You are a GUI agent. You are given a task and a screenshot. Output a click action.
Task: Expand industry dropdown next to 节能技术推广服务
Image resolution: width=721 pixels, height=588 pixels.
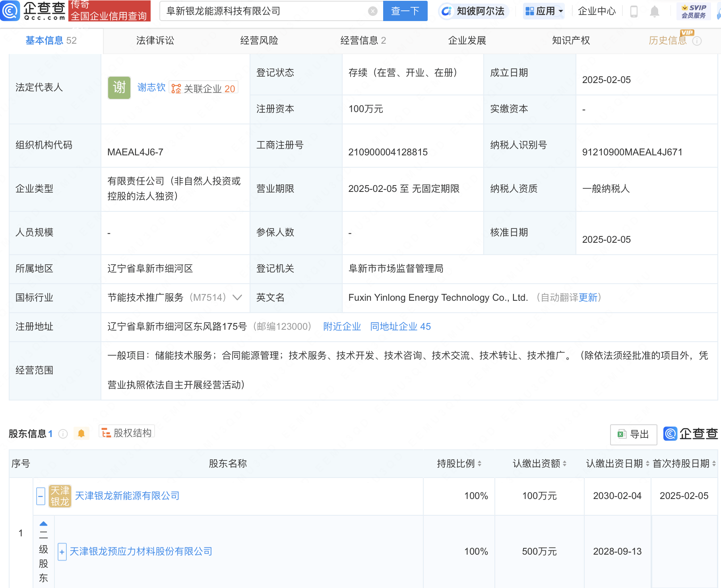click(x=237, y=298)
